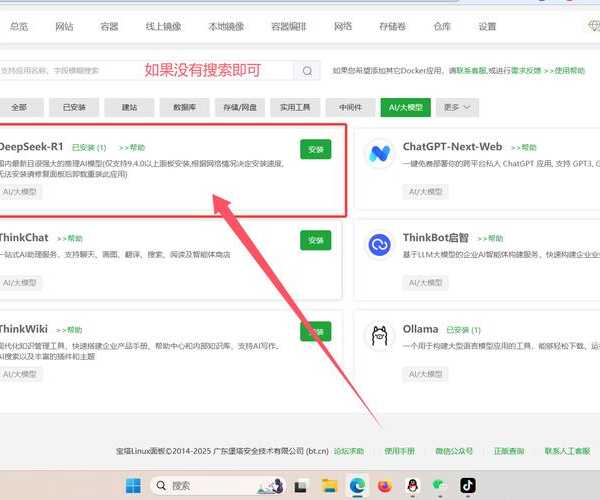Click 安装 button for DeepSeek-R1
Viewport: 600px width, 500px height.
pos(315,149)
